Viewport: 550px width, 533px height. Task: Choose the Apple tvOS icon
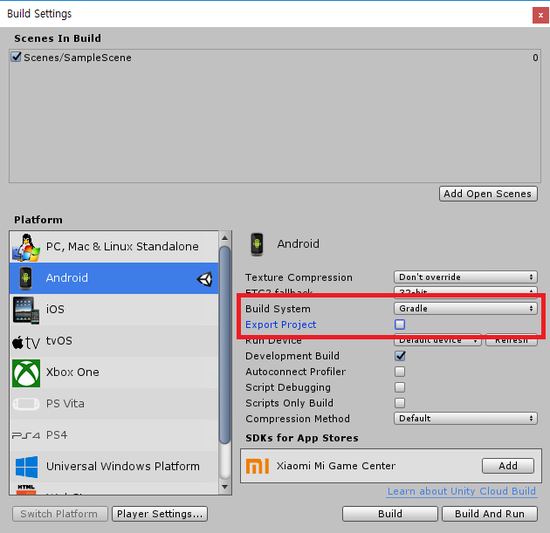point(26,342)
